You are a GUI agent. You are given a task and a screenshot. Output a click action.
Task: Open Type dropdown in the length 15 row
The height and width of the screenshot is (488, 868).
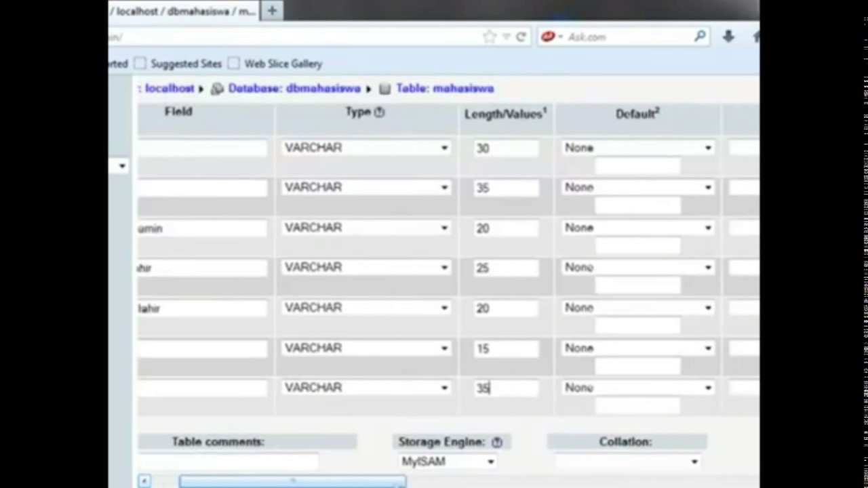tap(366, 348)
